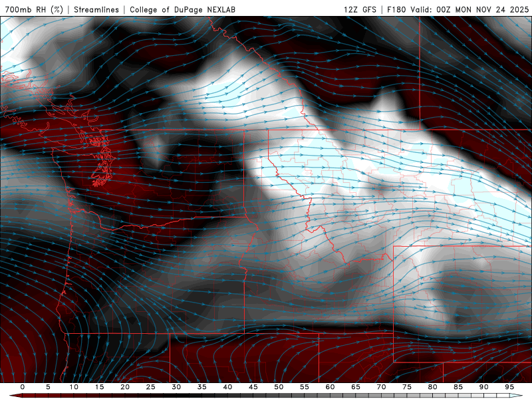Click the '55' value on the colorbar scale
This screenshot has width=532, height=399.
pos(305,387)
